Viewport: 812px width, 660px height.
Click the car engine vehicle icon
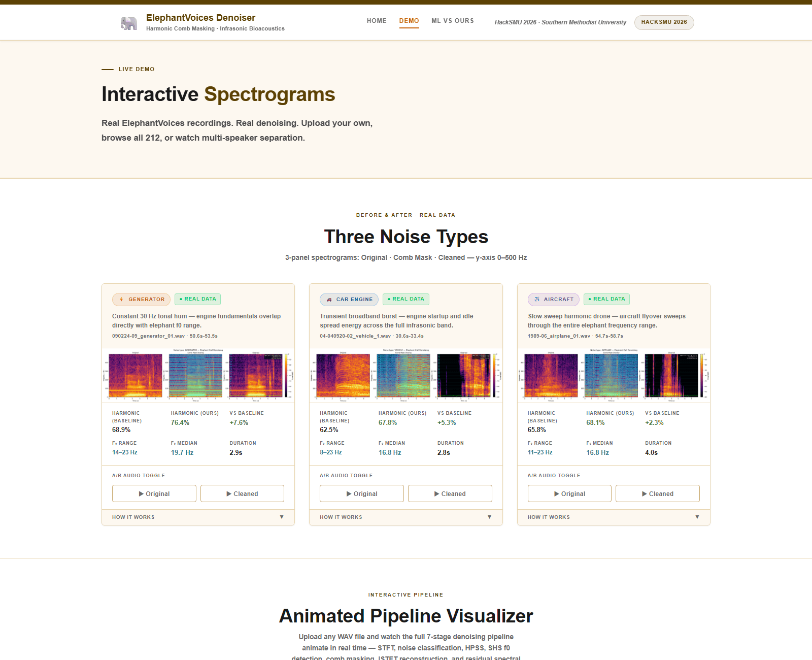click(329, 300)
